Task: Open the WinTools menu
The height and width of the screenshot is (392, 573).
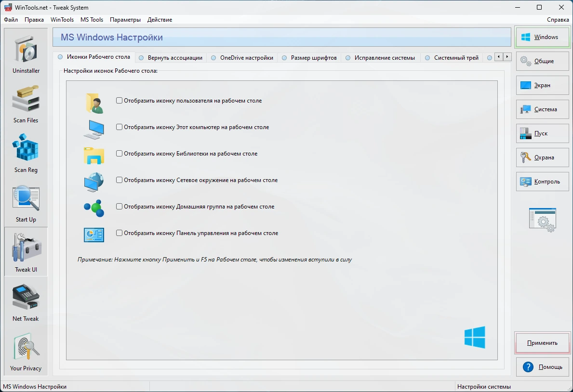Action: pyautogui.click(x=62, y=20)
